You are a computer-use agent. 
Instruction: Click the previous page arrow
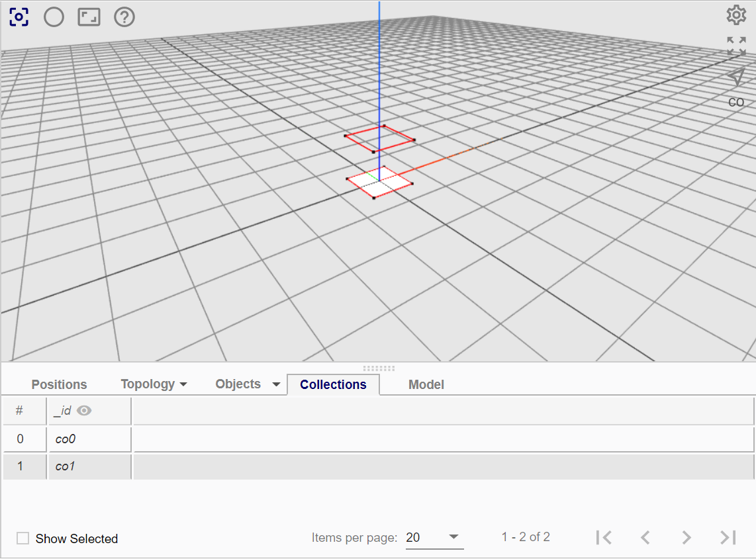[x=645, y=537]
